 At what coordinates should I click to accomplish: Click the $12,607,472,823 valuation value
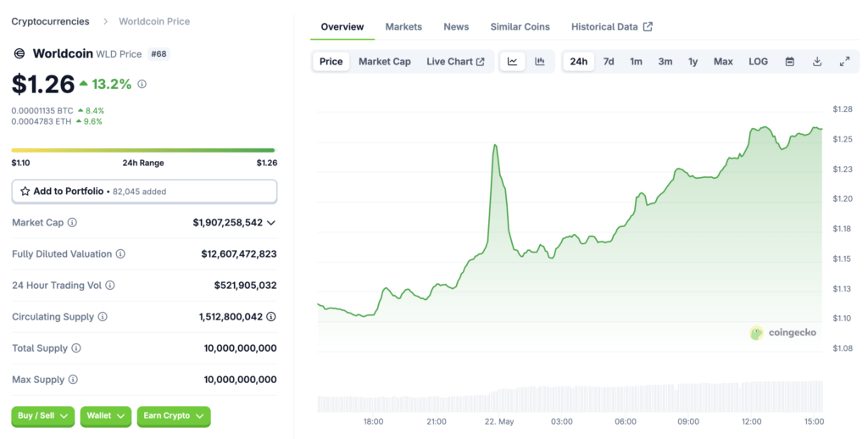[x=239, y=254]
